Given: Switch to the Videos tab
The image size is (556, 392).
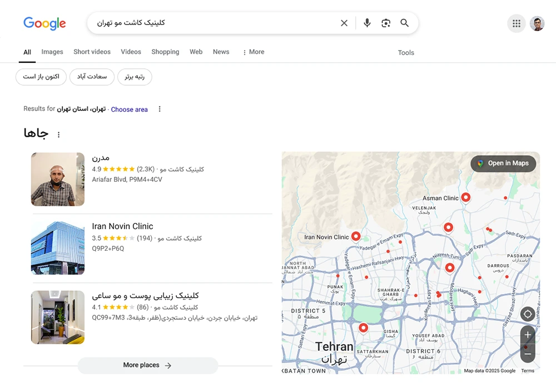Looking at the screenshot, I should 131,52.
